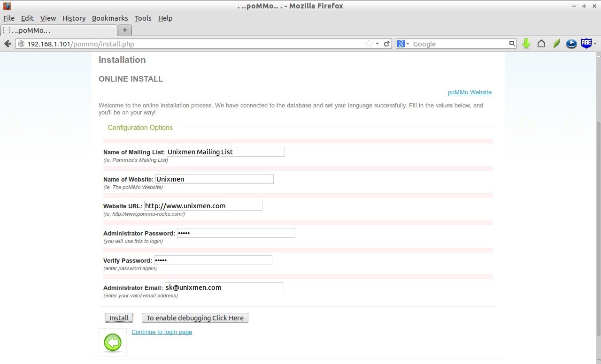Click the Install button

(x=119, y=318)
